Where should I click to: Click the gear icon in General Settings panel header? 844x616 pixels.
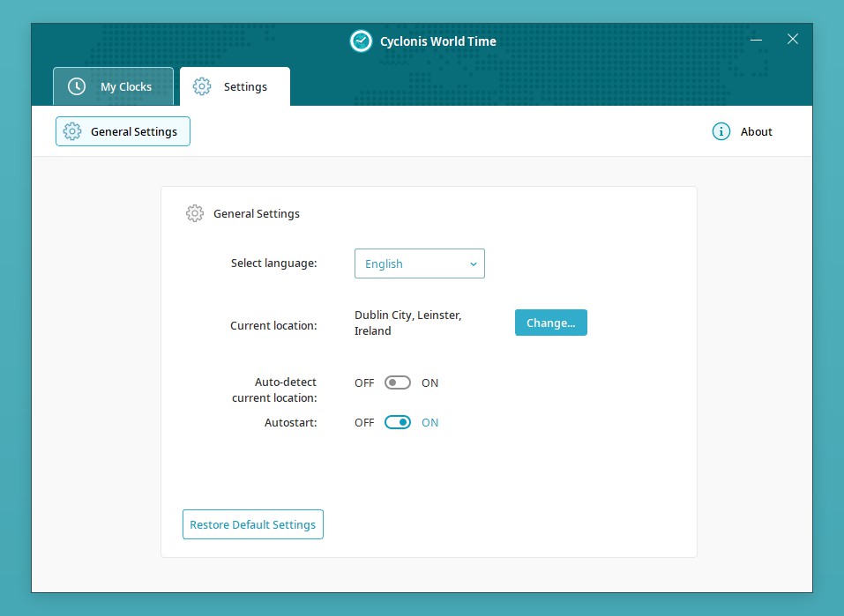pos(195,213)
